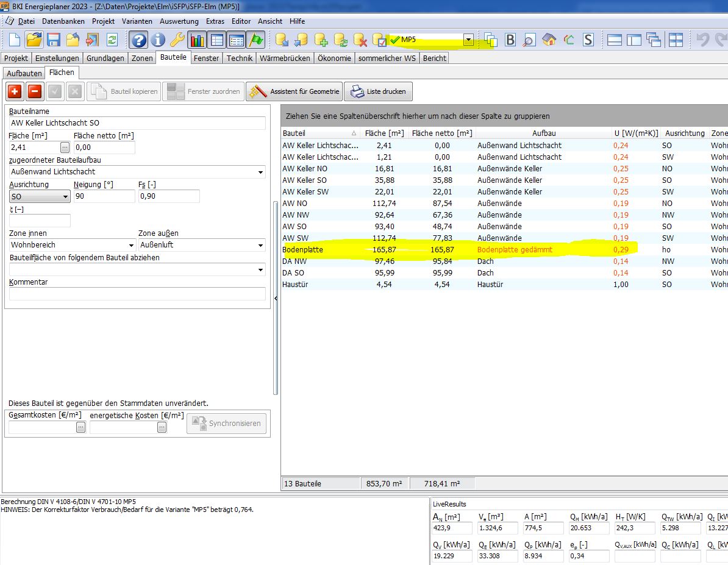Screen dimensions: 728x565
Task: Open the Auswertung menu
Action: (x=179, y=21)
